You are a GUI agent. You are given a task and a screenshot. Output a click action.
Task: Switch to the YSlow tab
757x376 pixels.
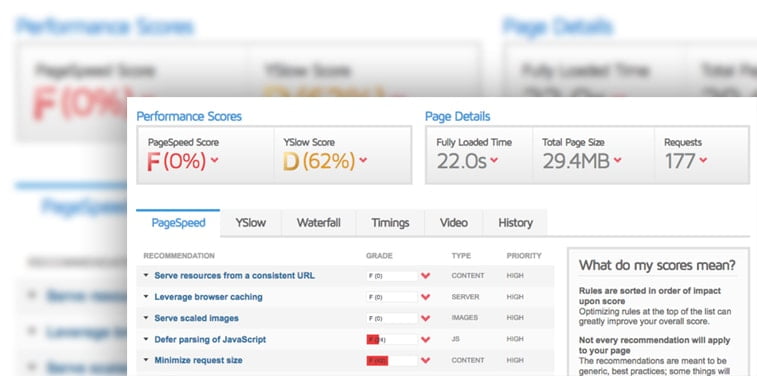click(251, 223)
